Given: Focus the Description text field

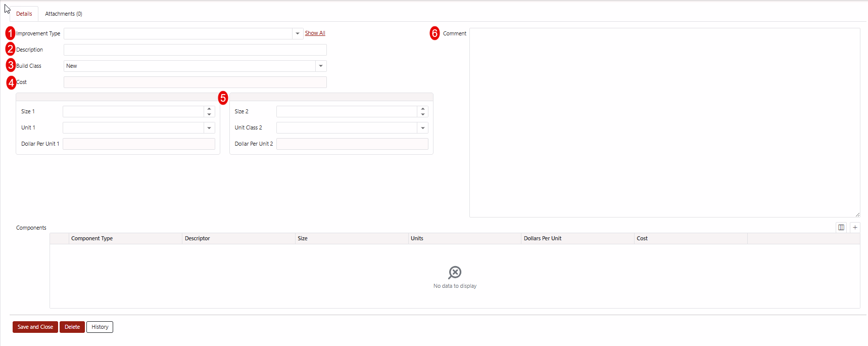Looking at the screenshot, I should click(x=195, y=50).
